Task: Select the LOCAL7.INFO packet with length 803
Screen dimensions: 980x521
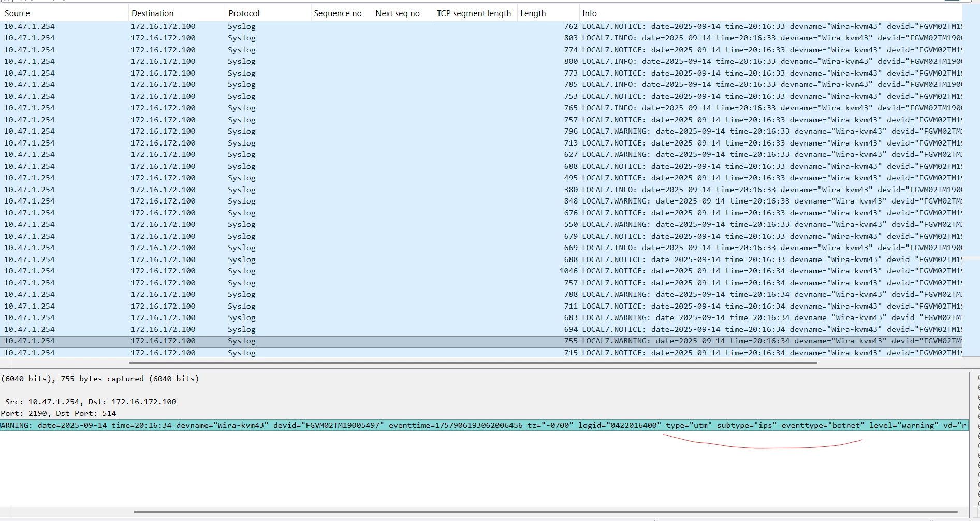Action: tap(481, 38)
